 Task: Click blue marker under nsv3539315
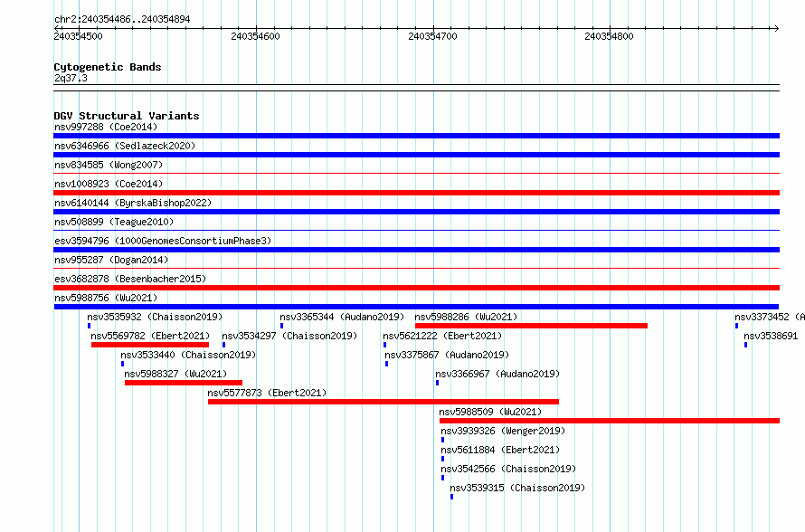[x=451, y=497]
